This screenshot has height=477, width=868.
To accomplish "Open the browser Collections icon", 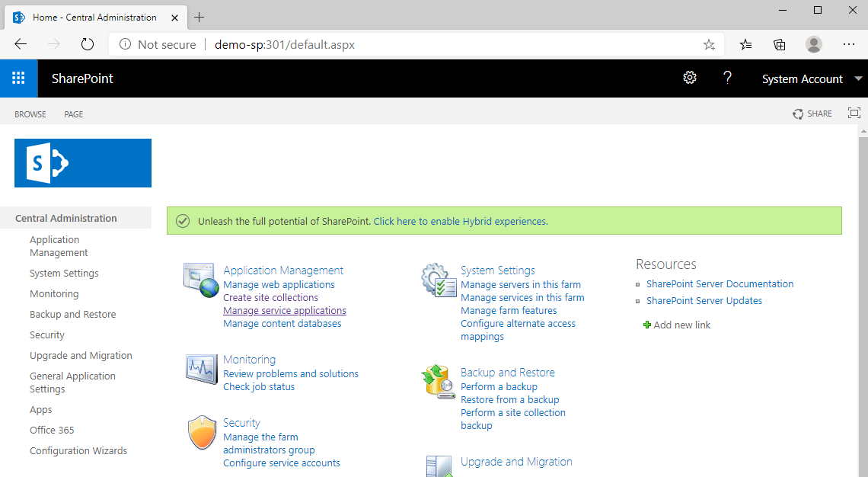I will coord(780,44).
